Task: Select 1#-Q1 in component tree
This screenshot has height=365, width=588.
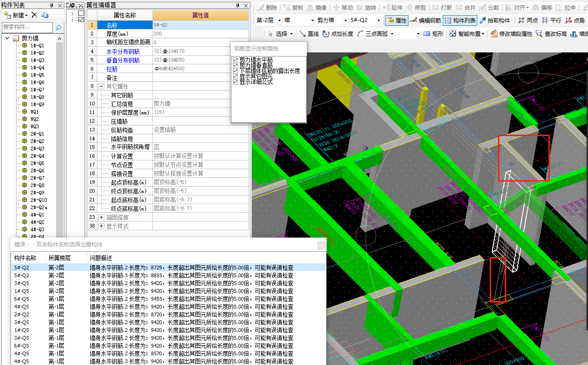Action: (37, 46)
